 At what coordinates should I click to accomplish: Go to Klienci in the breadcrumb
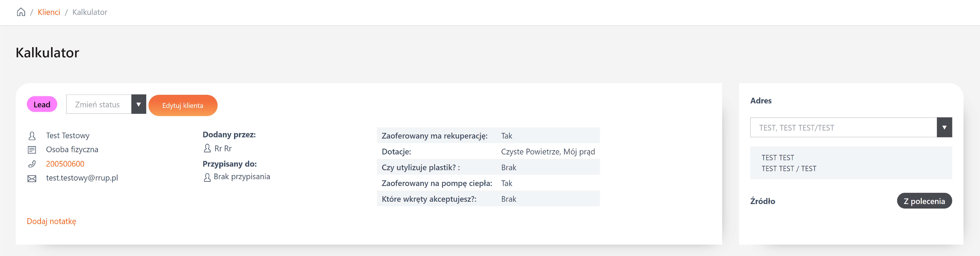click(49, 12)
